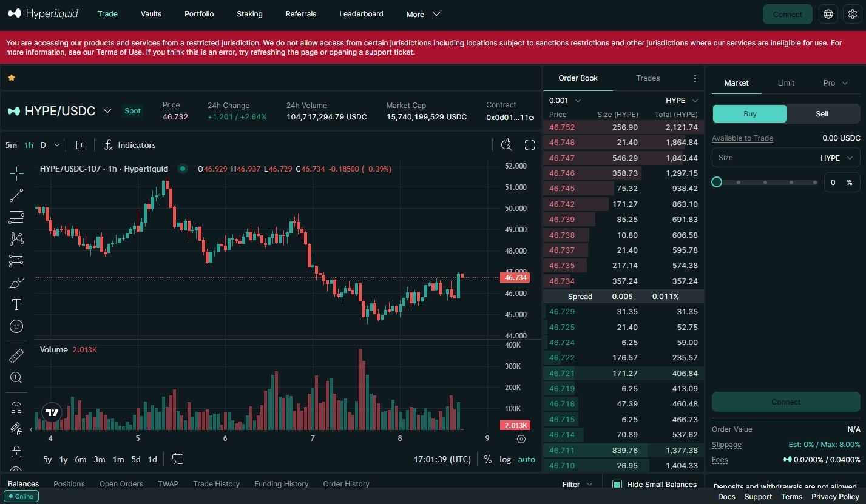The width and height of the screenshot is (866, 504).
Task: Open the emoji sticker tool
Action: tap(16, 326)
